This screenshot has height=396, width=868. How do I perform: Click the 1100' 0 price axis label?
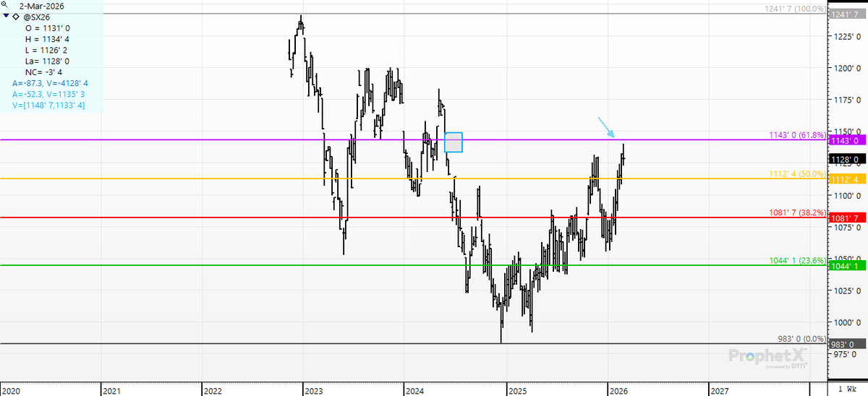(x=846, y=195)
